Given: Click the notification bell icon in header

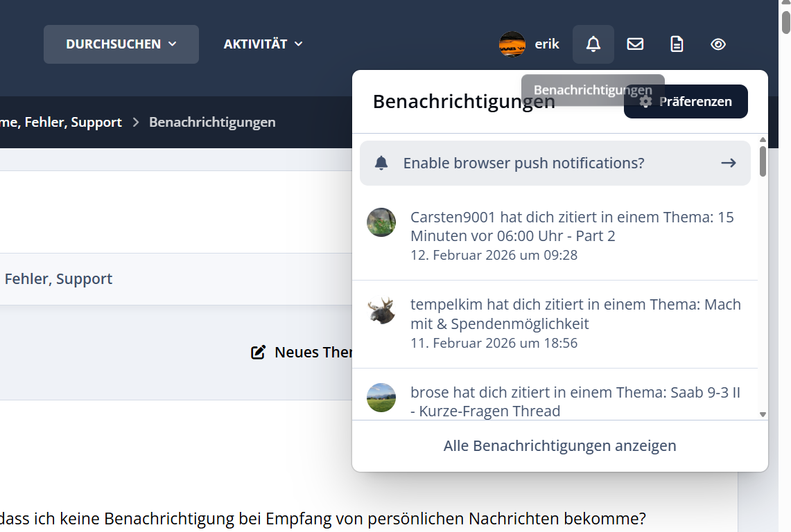Looking at the screenshot, I should coord(593,44).
